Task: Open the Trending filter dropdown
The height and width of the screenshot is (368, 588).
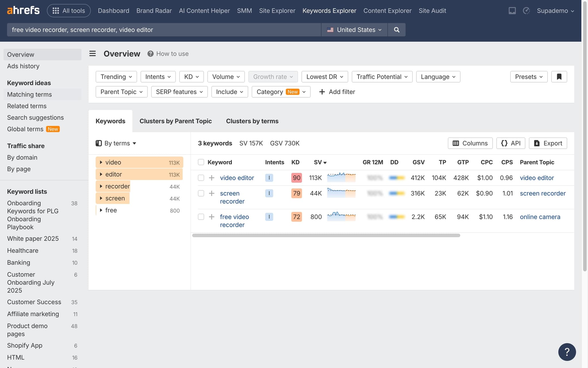Action: pyautogui.click(x=116, y=76)
